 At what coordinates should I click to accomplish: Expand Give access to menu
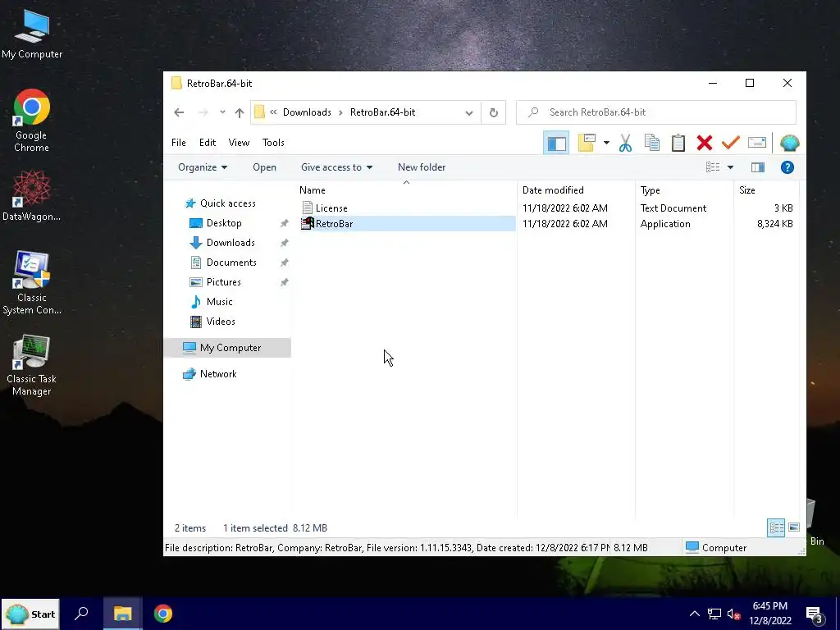(x=336, y=167)
